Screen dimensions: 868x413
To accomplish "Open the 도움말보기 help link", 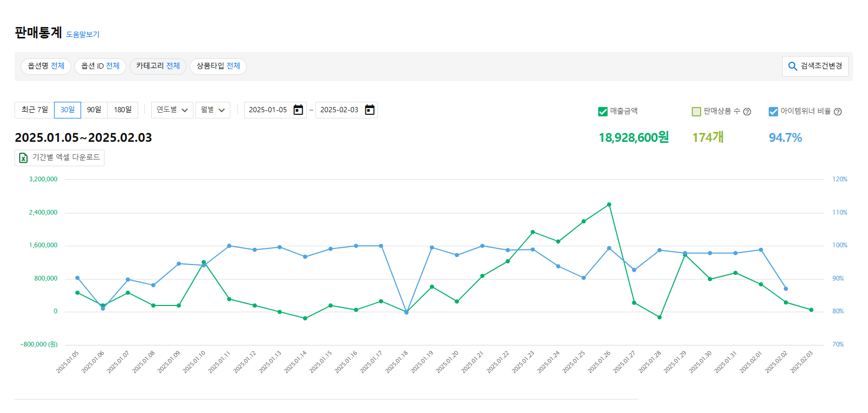I will click(x=83, y=34).
